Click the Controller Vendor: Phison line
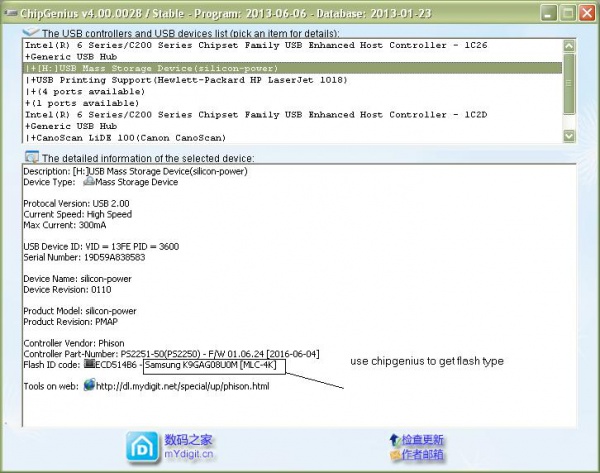Viewport: 600px width, 473px height. tap(74, 343)
